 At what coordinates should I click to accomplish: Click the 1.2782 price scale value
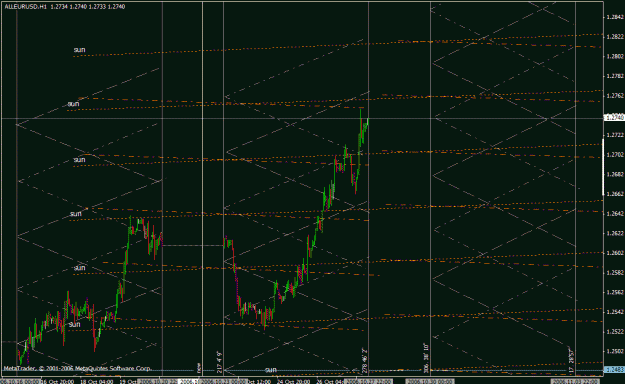pos(614,76)
